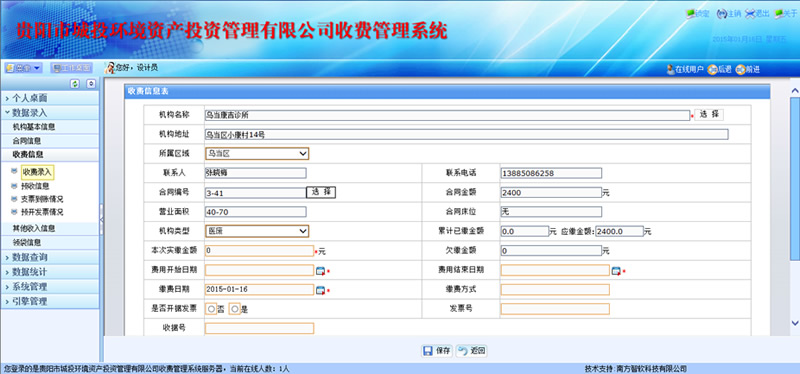Open the 关于 (about) icon
The image size is (800, 374).
coord(778,14)
